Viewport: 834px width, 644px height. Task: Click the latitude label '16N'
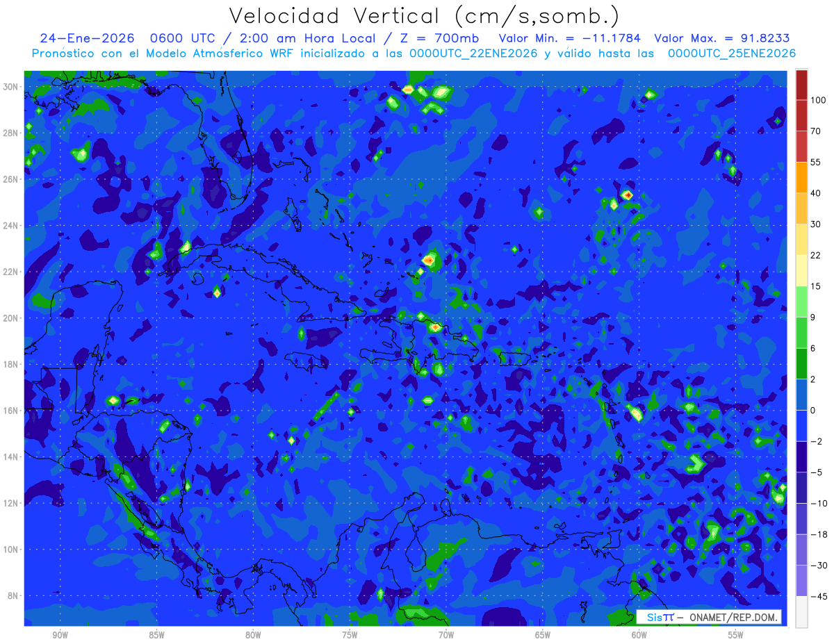11,411
